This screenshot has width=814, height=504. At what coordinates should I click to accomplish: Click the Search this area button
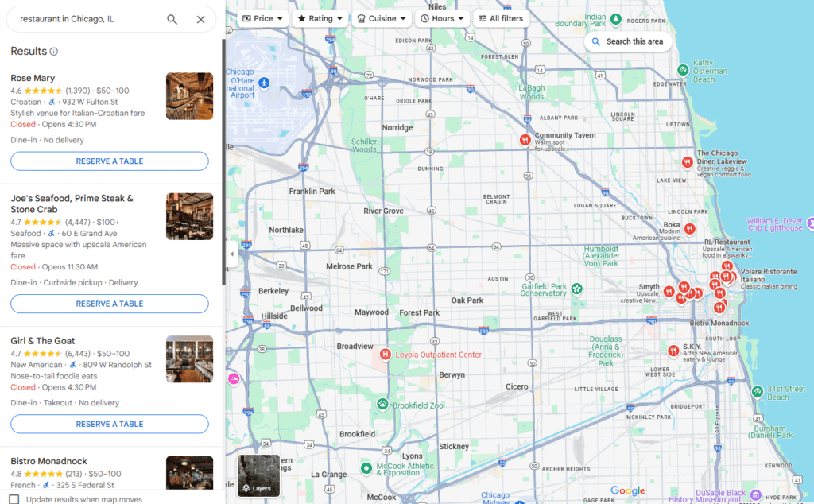628,41
